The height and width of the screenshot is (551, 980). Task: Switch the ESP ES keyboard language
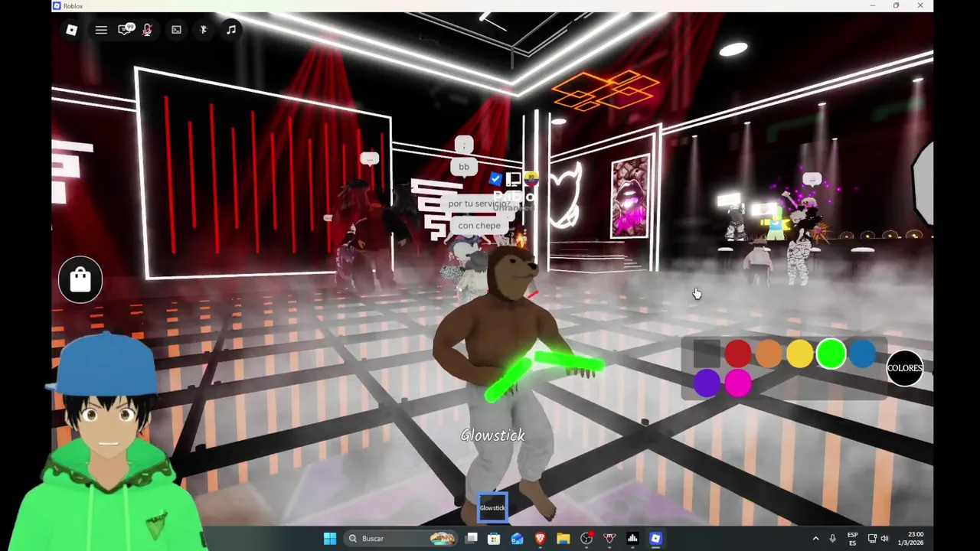coord(852,539)
